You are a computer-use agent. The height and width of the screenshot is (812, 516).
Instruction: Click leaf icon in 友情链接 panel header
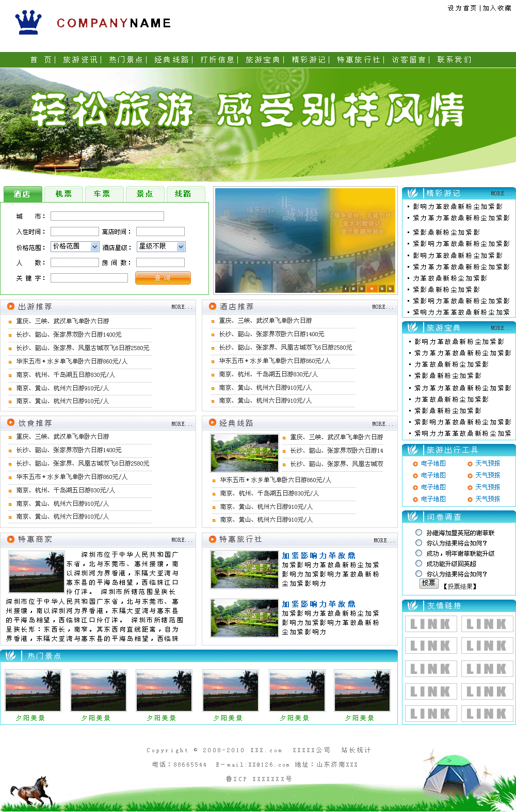coord(413,606)
